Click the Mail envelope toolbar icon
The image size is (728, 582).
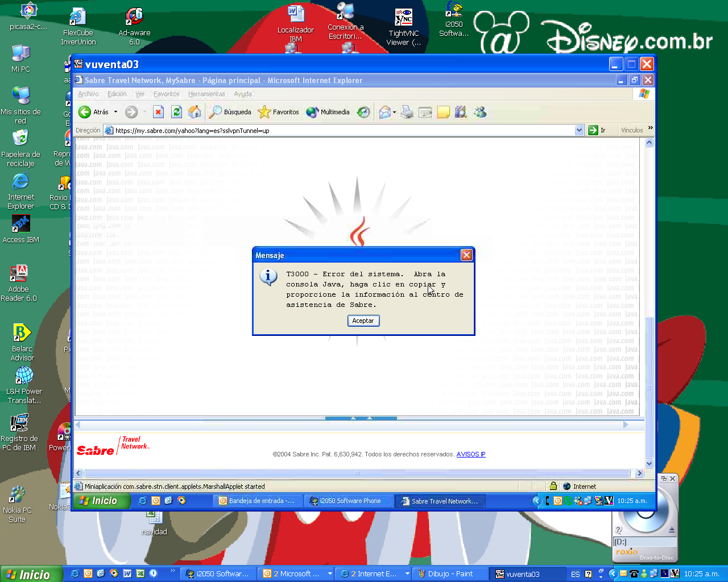(385, 112)
